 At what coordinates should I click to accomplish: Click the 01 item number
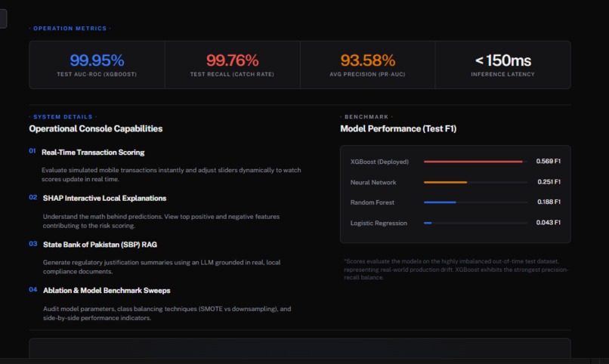(32, 150)
